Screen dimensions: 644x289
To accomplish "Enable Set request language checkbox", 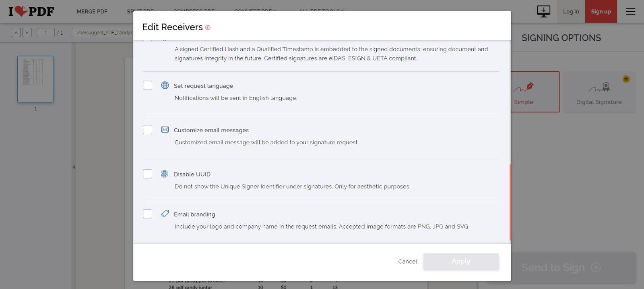I will [147, 85].
